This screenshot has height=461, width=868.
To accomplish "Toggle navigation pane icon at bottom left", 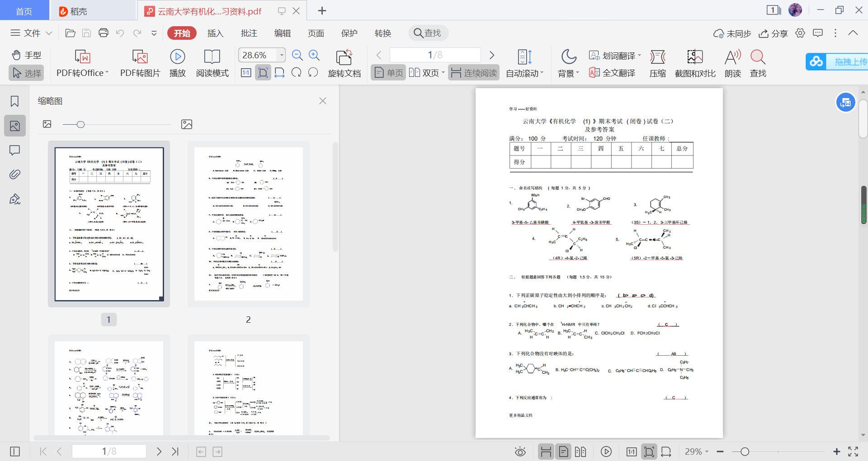I will pos(14,452).
